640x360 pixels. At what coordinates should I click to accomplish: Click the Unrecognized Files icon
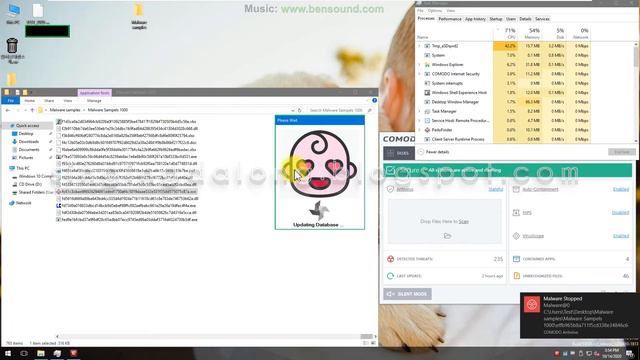[x=516, y=276]
